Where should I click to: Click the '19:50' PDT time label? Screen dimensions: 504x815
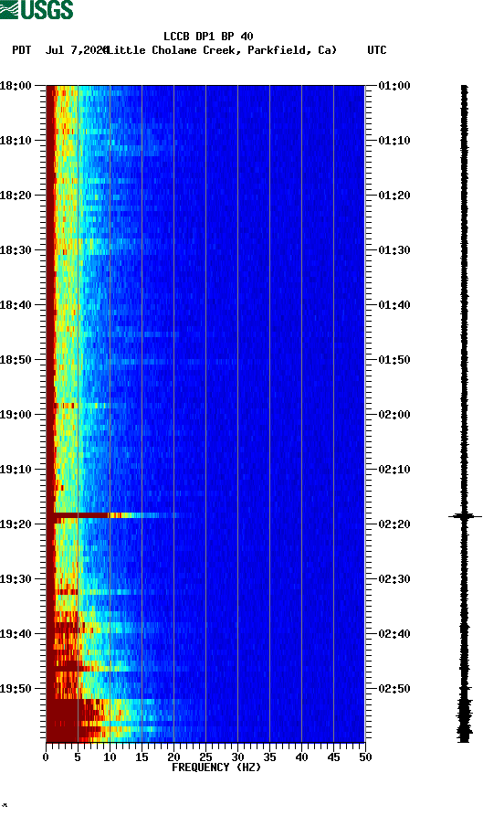(16, 689)
